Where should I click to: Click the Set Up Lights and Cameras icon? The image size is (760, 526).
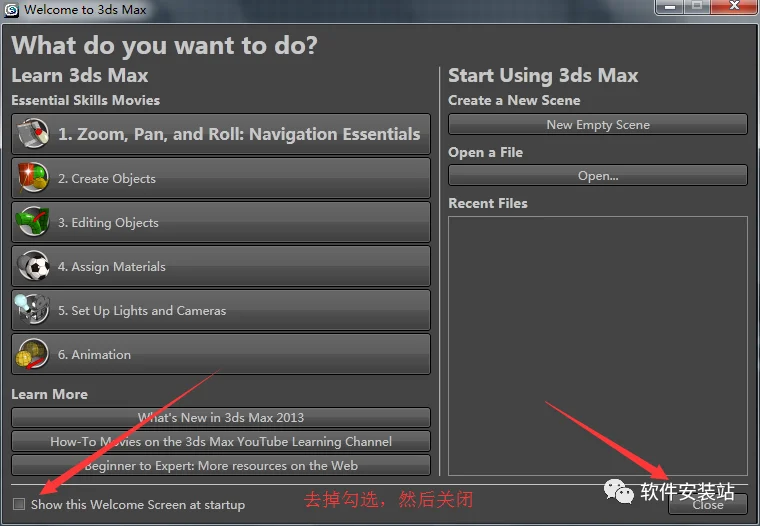click(32, 310)
